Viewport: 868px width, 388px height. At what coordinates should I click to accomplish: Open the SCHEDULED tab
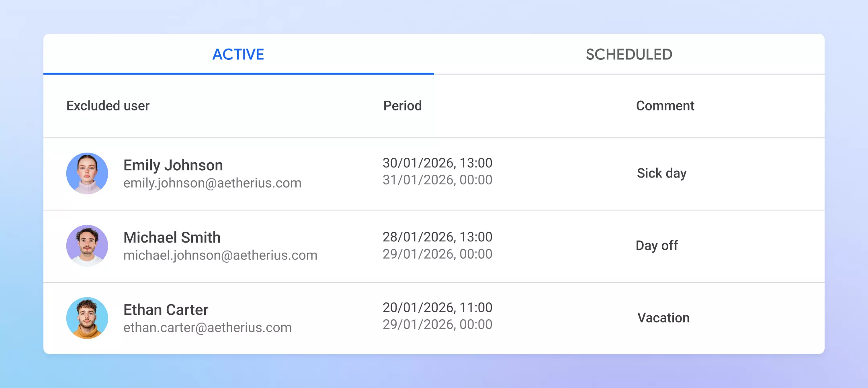(629, 54)
